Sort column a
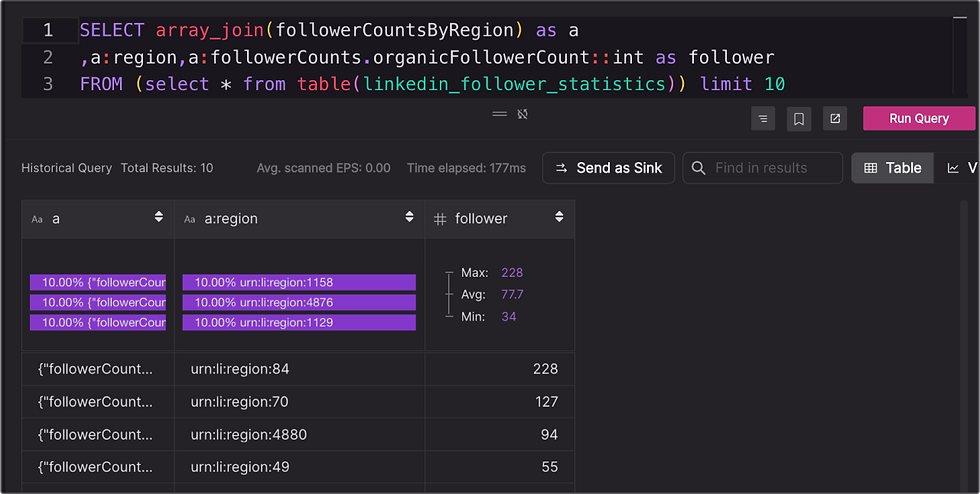This screenshot has width=980, height=494. 159,216
